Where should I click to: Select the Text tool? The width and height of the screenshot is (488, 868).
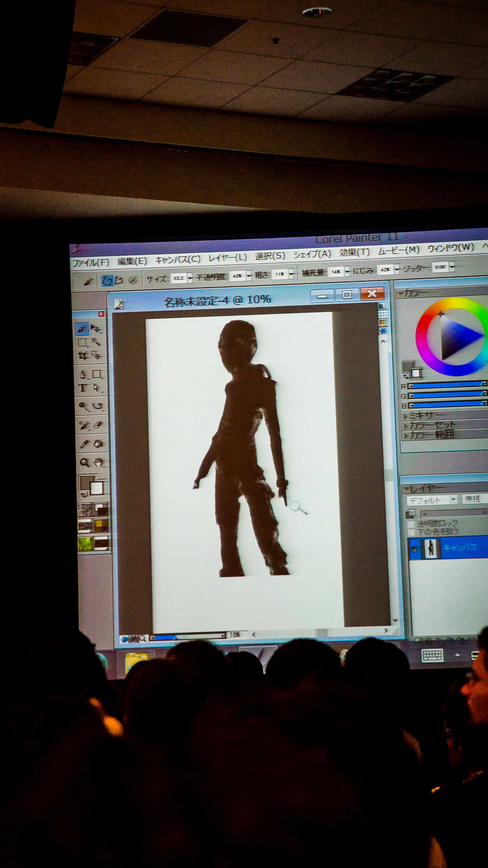(x=83, y=388)
